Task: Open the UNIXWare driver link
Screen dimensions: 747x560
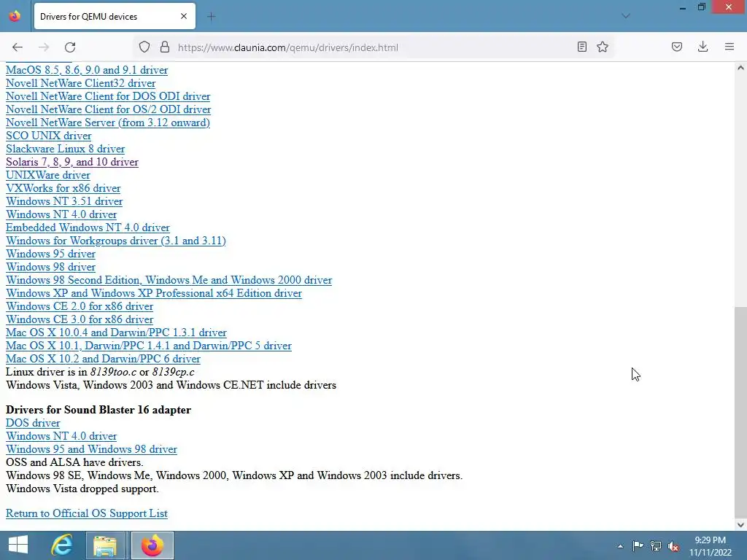Action: point(47,175)
